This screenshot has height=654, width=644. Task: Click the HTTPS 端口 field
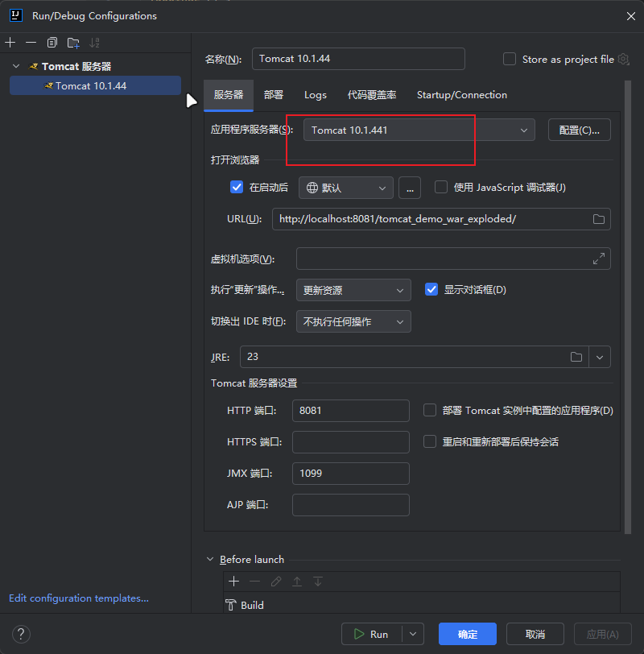[351, 442]
